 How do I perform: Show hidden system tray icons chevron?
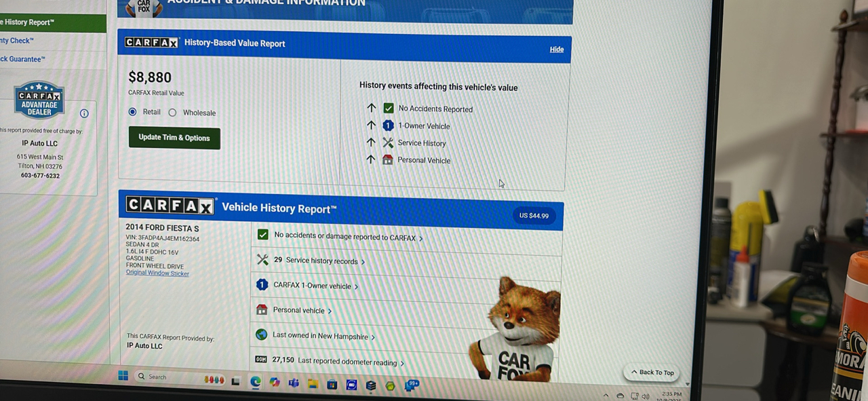pyautogui.click(x=605, y=395)
